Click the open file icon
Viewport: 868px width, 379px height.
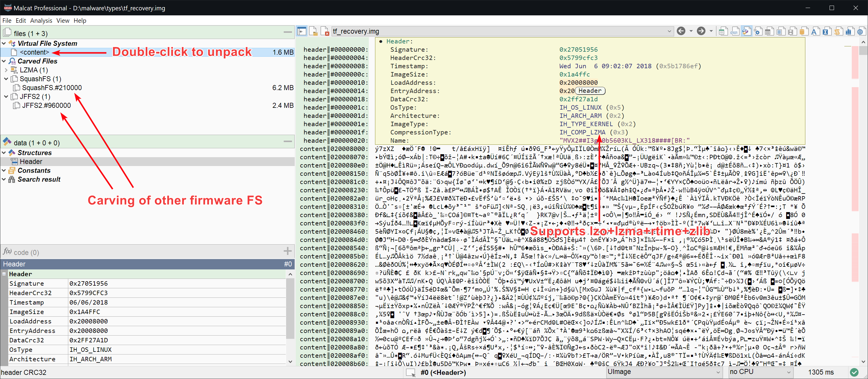click(313, 31)
